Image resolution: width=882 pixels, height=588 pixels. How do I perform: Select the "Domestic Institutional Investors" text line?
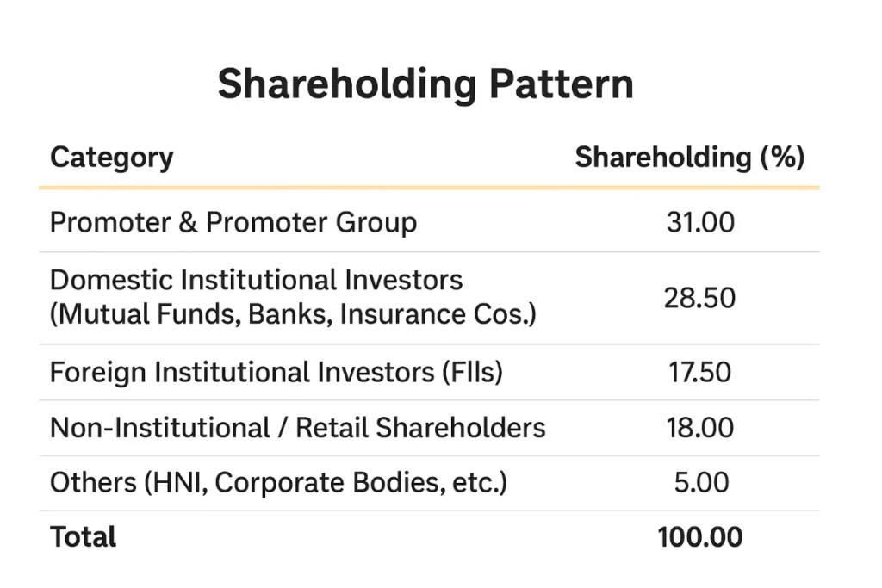point(256,280)
